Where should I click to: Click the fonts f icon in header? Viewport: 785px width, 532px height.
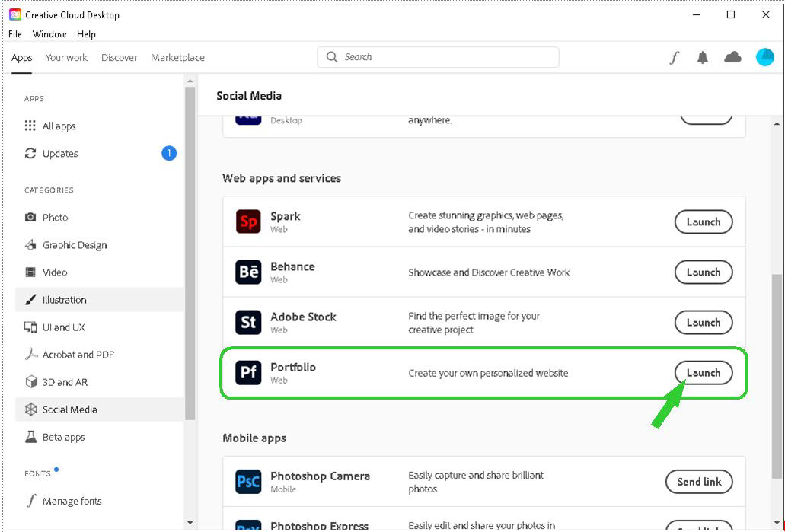(x=674, y=58)
